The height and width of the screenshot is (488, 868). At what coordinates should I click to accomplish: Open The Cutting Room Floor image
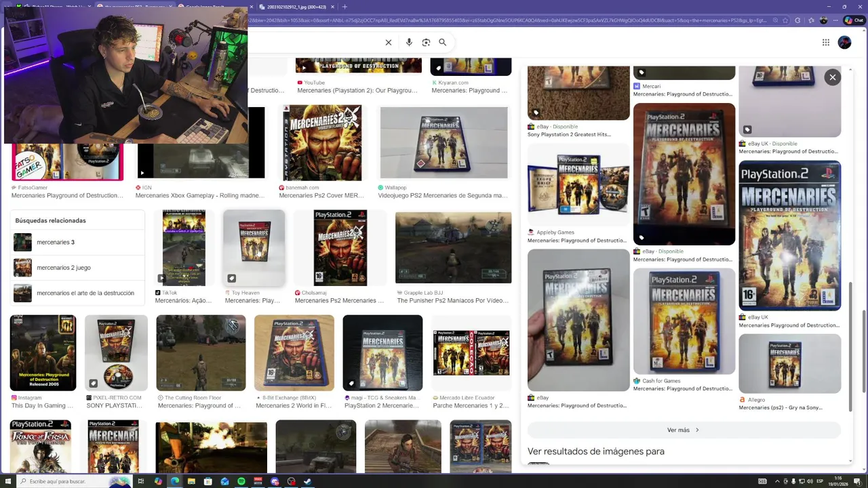tap(201, 352)
